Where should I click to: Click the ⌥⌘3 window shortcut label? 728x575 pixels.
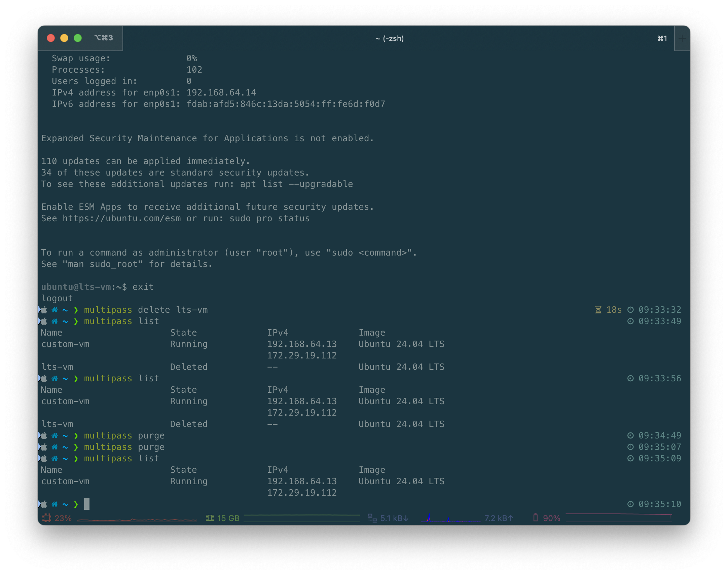pyautogui.click(x=104, y=38)
